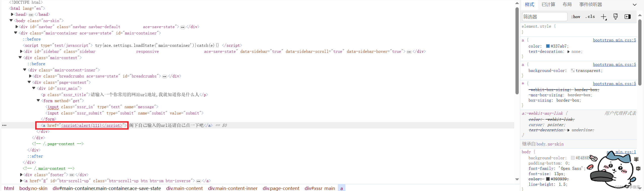Open the three-dot actions menu beside selected row
The width and height of the screenshot is (644, 191).
(4, 125)
